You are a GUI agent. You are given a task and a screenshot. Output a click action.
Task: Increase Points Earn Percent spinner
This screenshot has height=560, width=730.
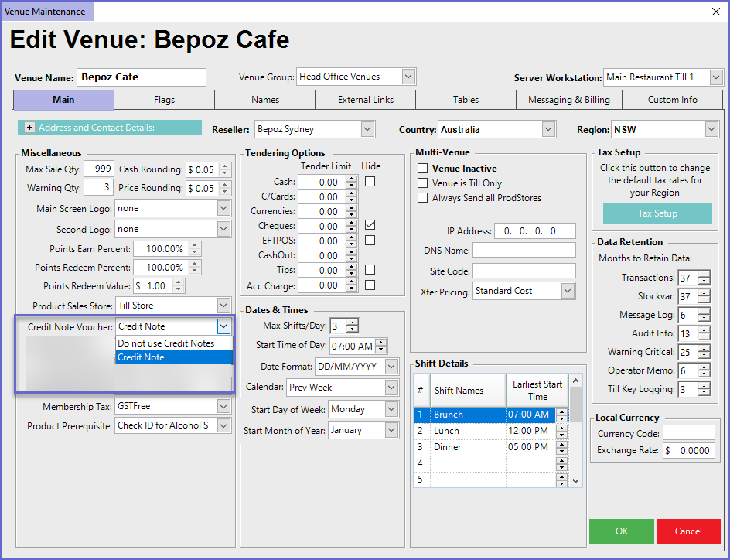click(x=195, y=245)
